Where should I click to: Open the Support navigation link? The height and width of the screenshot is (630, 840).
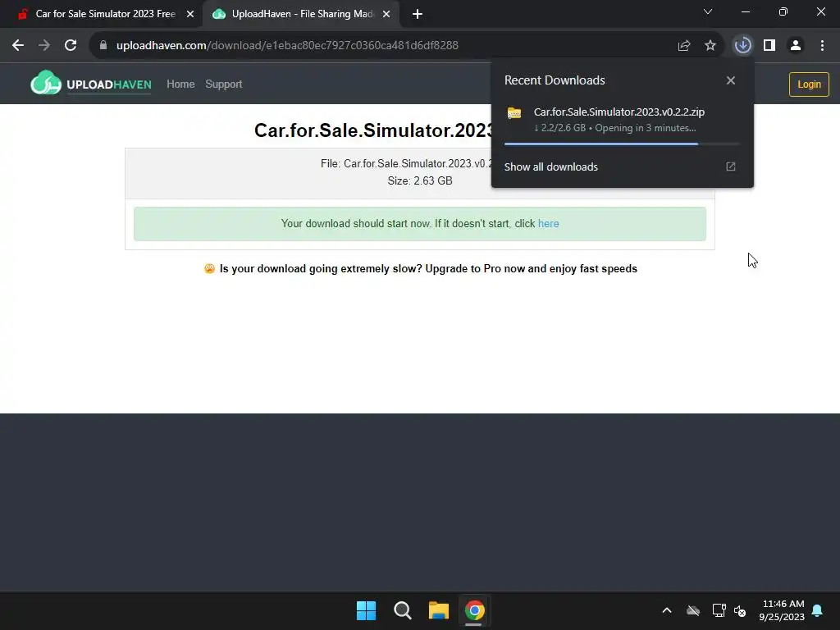[224, 84]
